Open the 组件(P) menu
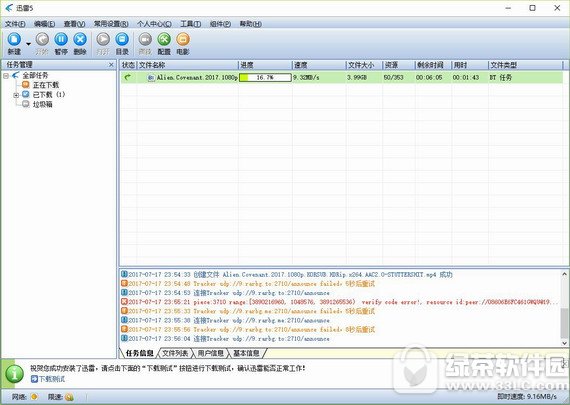Viewport: 570px width, 405px height. point(220,24)
